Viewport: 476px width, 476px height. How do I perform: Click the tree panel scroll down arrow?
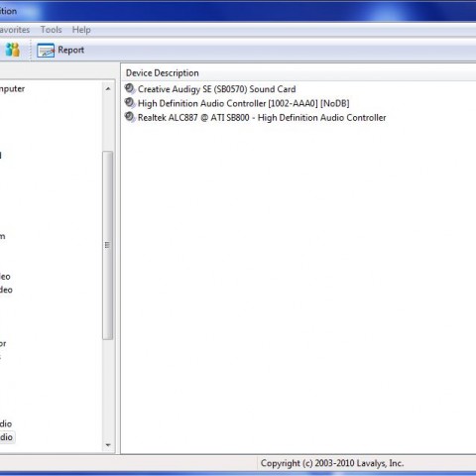pyautogui.click(x=108, y=445)
